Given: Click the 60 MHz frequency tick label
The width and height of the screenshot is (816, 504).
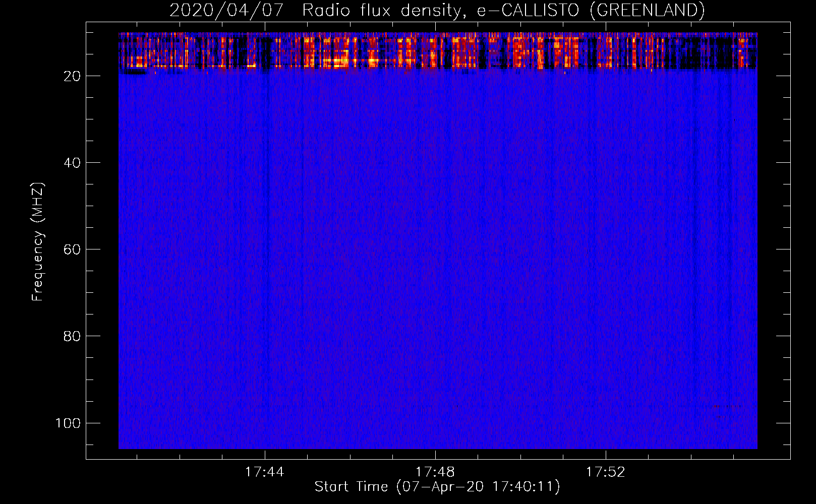Looking at the screenshot, I should (x=72, y=249).
